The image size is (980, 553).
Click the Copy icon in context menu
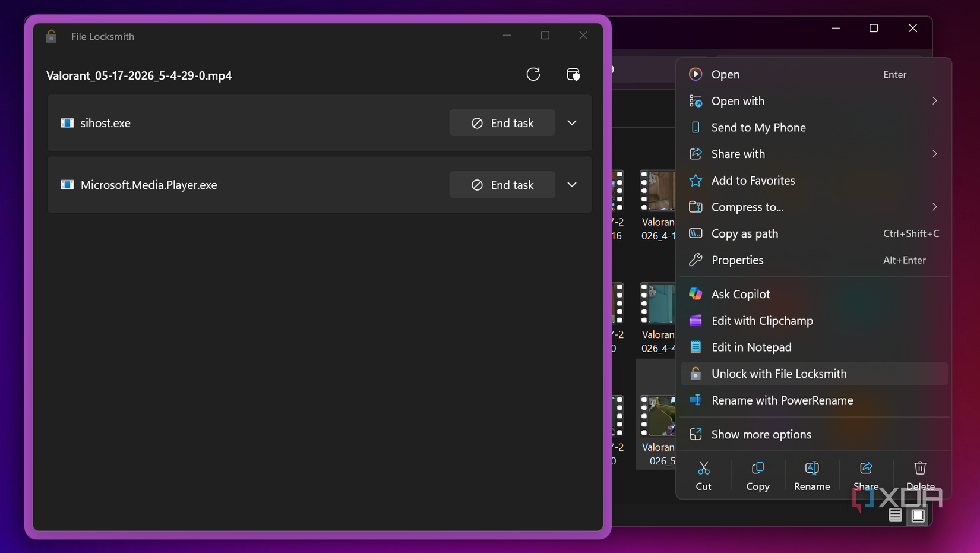(758, 468)
